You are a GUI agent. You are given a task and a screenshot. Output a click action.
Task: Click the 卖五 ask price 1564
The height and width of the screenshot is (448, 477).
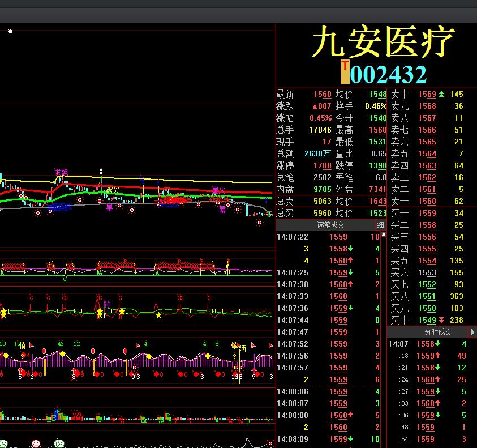[x=427, y=154]
